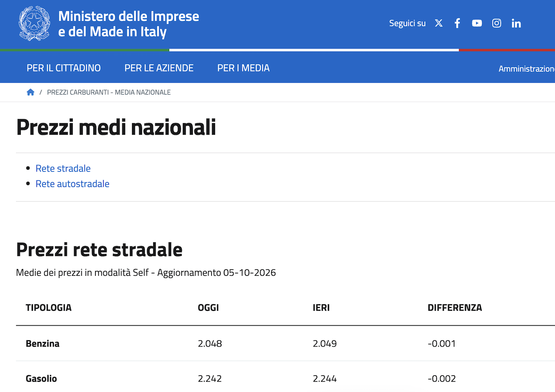Viewport: 555px width, 392px height.
Task: Click Gasolio difference value -0.002
Action: pos(442,379)
